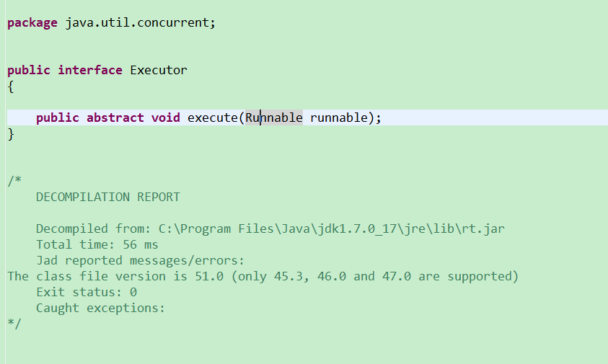
Task: Click the comment opening '/*' marker
Action: coord(14,181)
